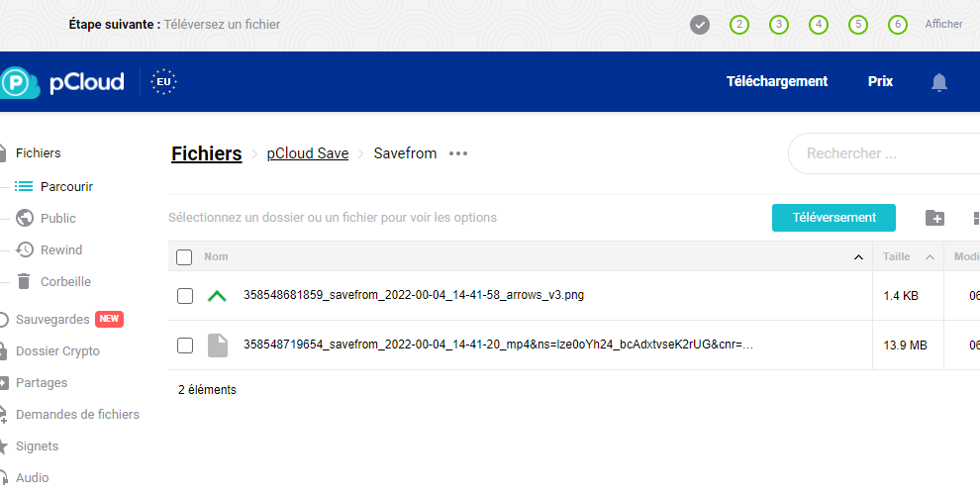The image size is (980, 494).
Task: Open Corbeille in the sidebar
Action: [x=65, y=281]
